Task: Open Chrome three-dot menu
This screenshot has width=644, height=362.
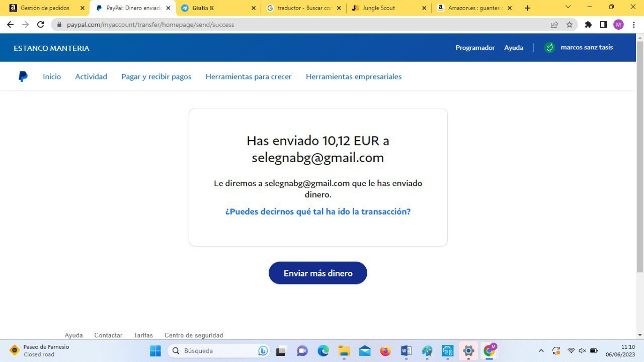Action: click(634, 25)
